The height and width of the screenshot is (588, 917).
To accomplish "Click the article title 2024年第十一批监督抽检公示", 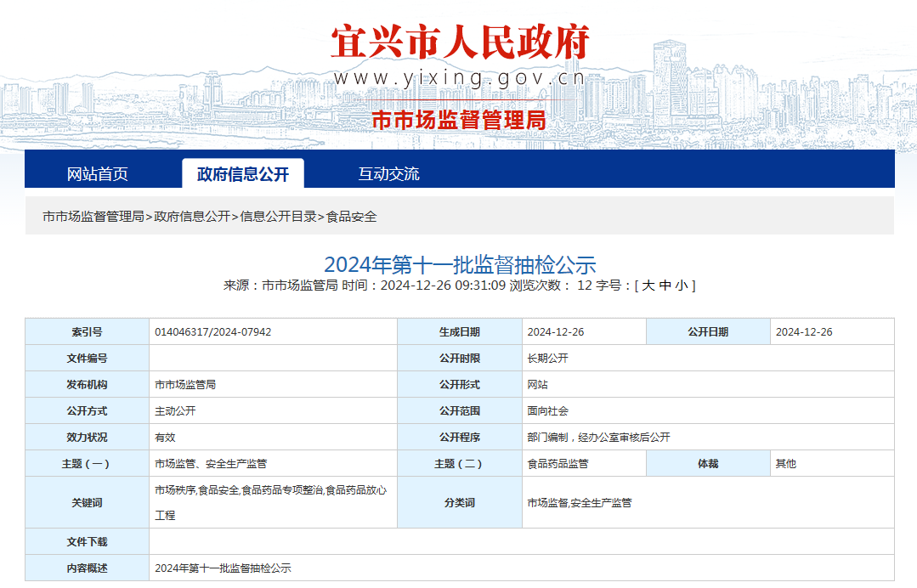I will tap(460, 265).
